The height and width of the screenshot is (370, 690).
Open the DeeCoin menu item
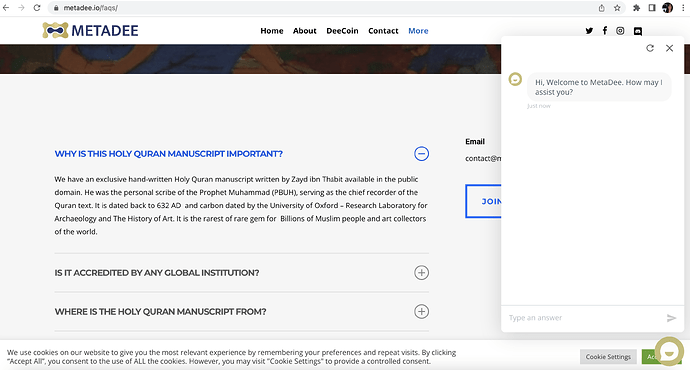[x=342, y=31]
